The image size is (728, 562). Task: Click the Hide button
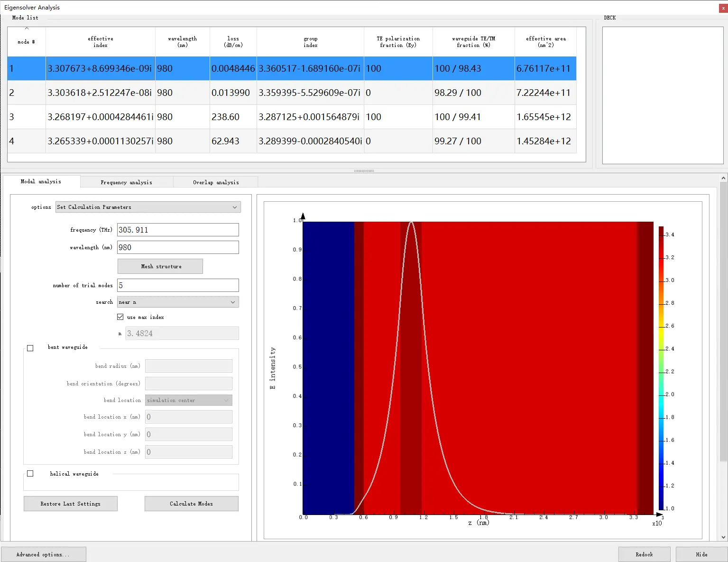click(701, 554)
